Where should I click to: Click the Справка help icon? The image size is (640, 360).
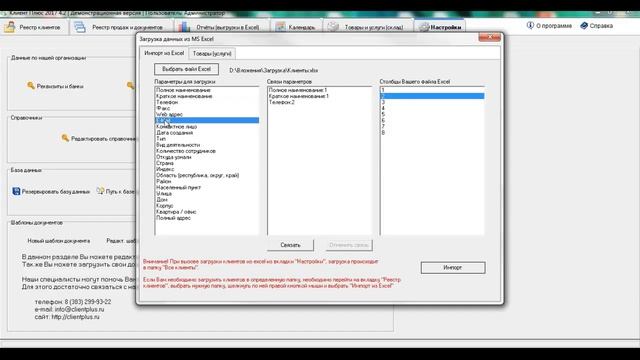tap(584, 25)
